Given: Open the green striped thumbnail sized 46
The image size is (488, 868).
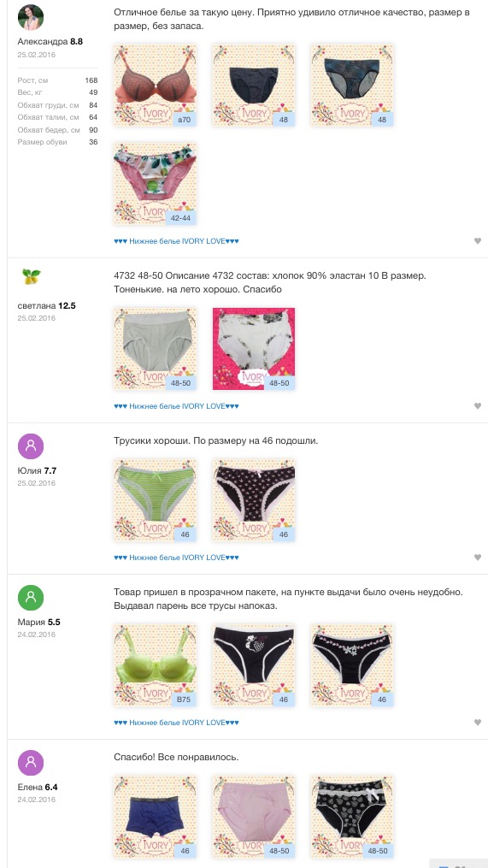Looking at the screenshot, I should 155,500.
